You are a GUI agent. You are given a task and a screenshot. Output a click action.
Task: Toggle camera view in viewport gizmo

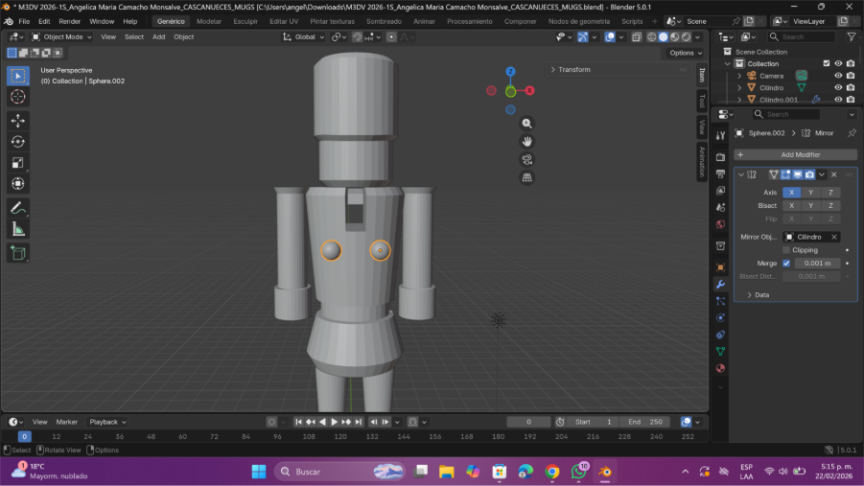tap(527, 159)
